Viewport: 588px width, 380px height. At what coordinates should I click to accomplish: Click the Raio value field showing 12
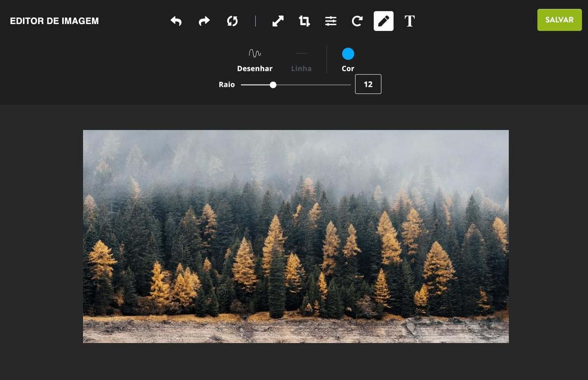point(368,84)
